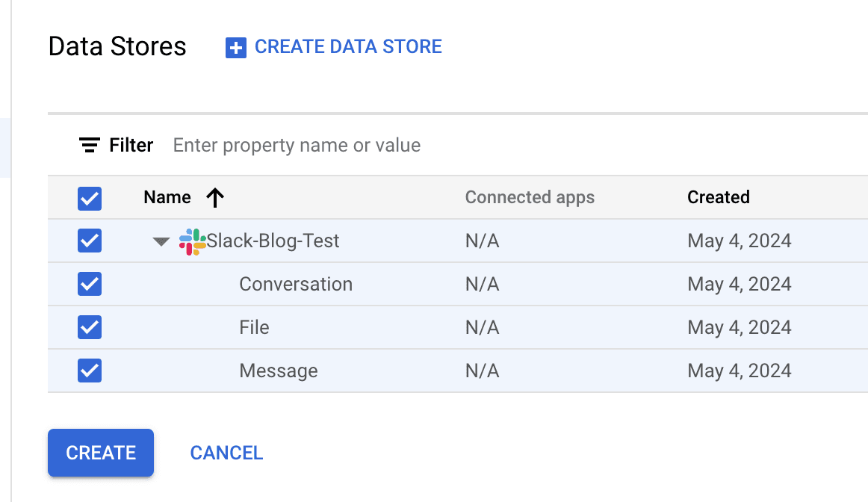The height and width of the screenshot is (502, 868).
Task: Click the plus icon beside Create Data Store
Action: tap(236, 48)
